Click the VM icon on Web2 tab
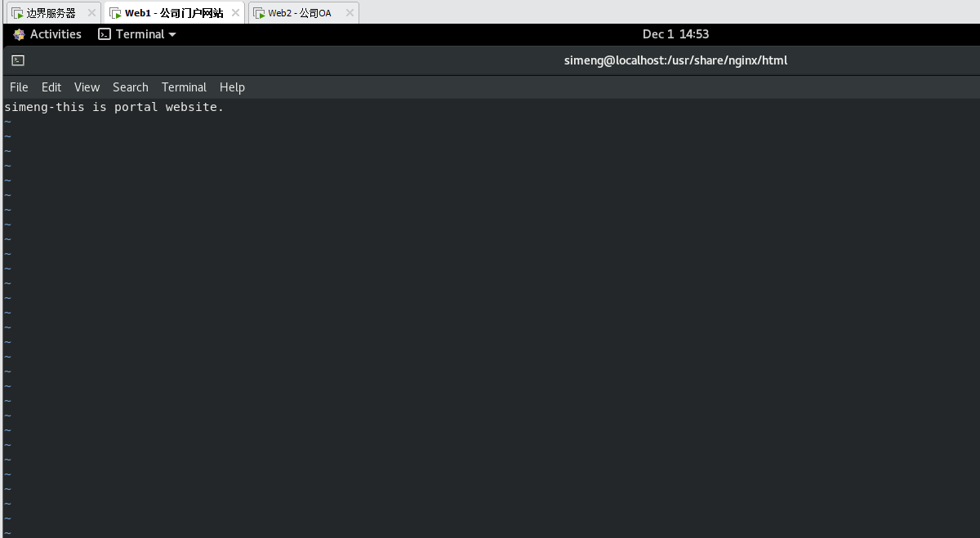This screenshot has height=538, width=980. 259,13
